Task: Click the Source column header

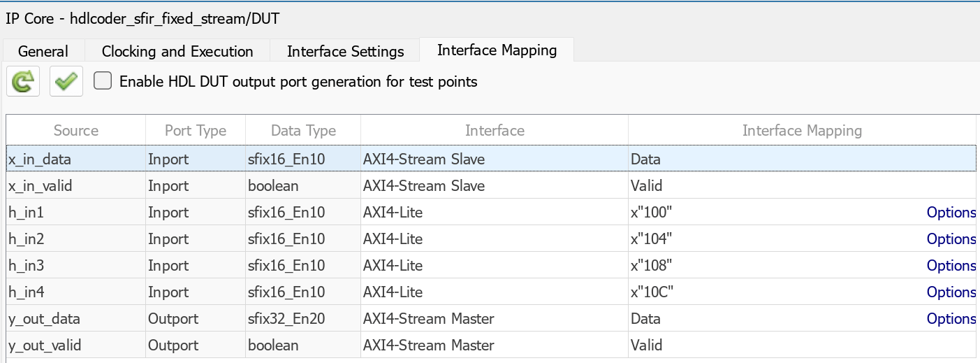Action: (x=76, y=131)
